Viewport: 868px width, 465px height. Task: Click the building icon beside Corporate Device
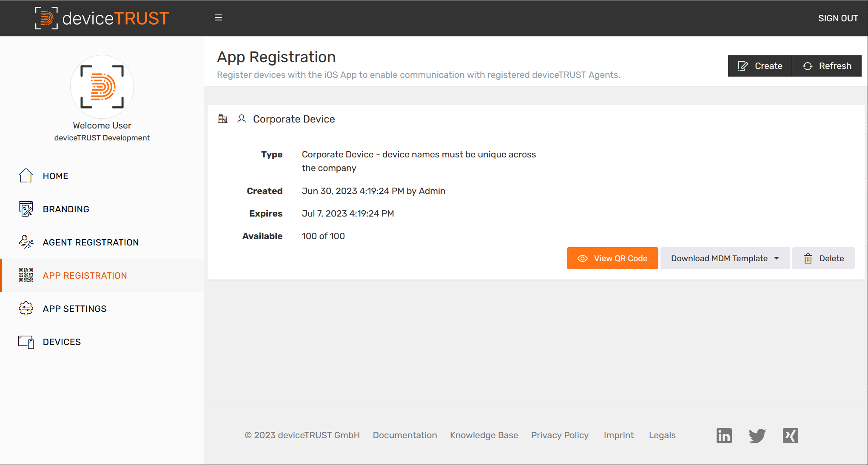222,119
